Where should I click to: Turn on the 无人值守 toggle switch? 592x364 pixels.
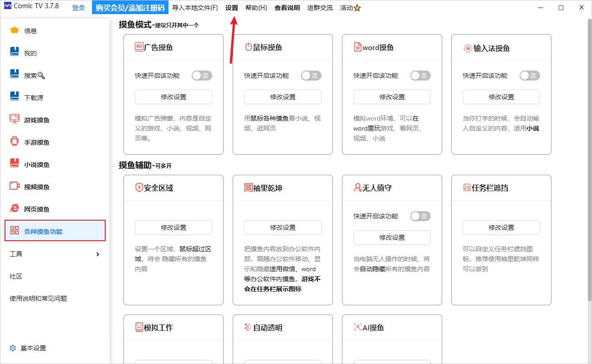pos(420,216)
